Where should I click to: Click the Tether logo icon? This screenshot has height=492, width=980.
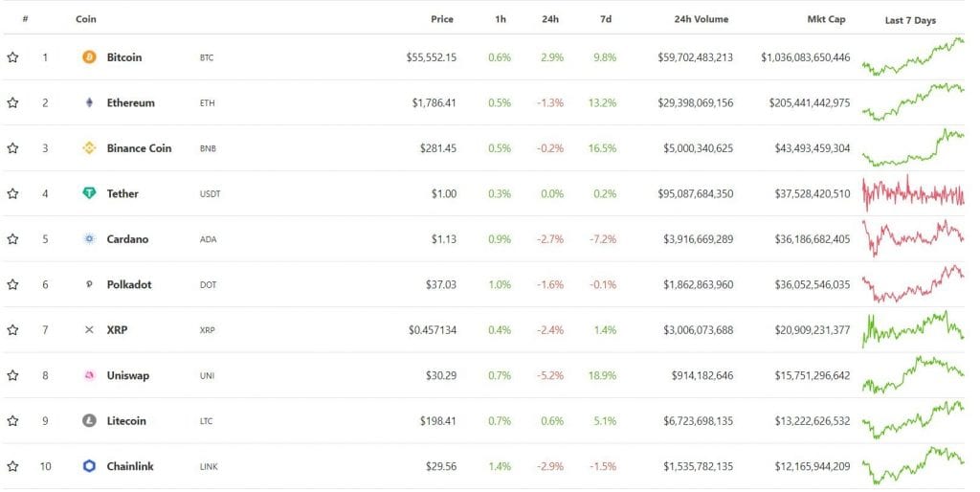89,193
